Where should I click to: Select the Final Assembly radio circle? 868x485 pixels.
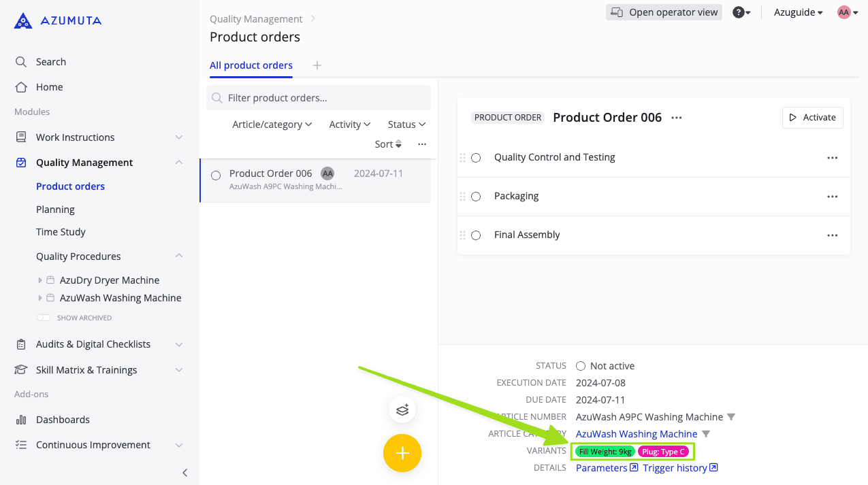click(x=476, y=235)
